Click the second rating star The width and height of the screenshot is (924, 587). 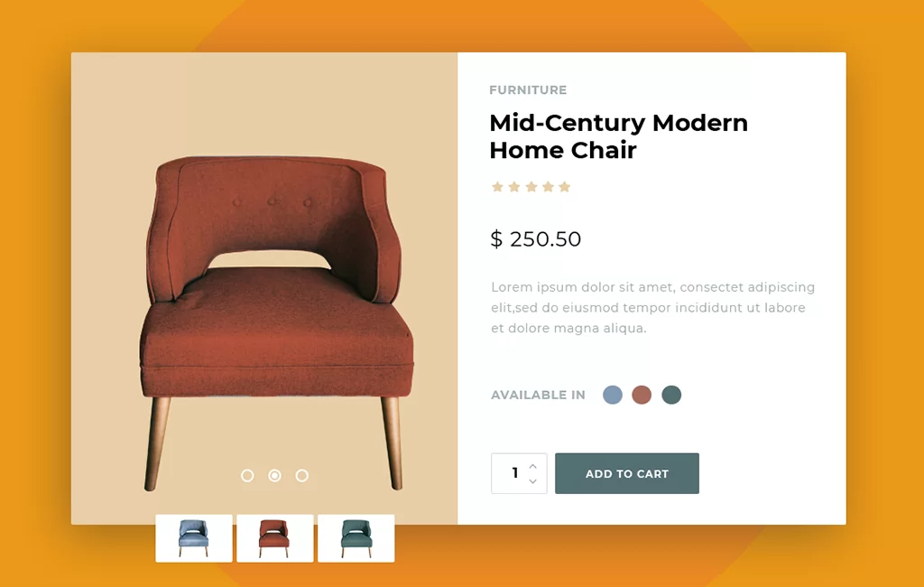(514, 187)
